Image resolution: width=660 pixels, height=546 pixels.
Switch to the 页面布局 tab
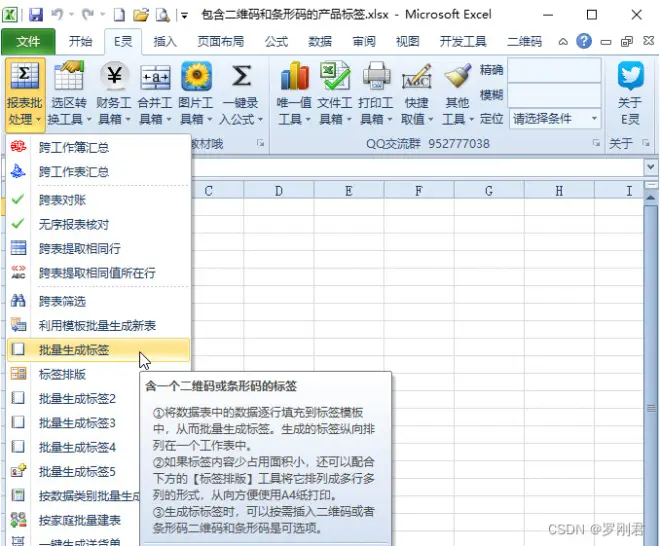coord(221,41)
